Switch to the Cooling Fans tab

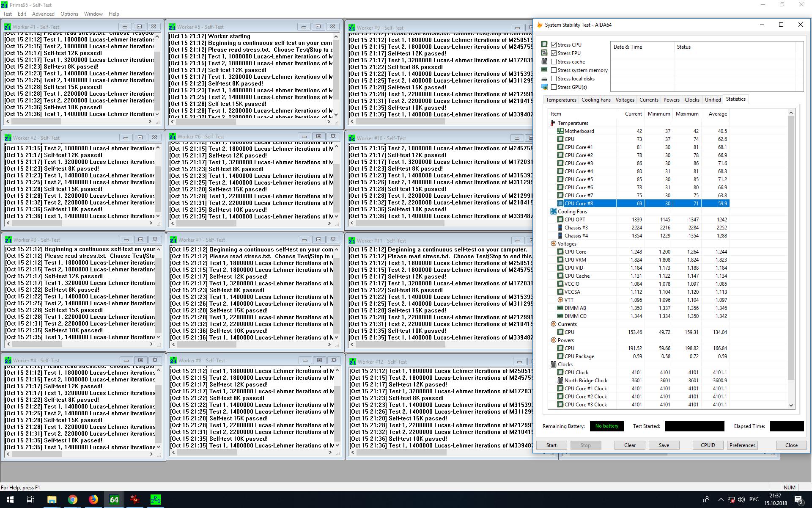595,100
